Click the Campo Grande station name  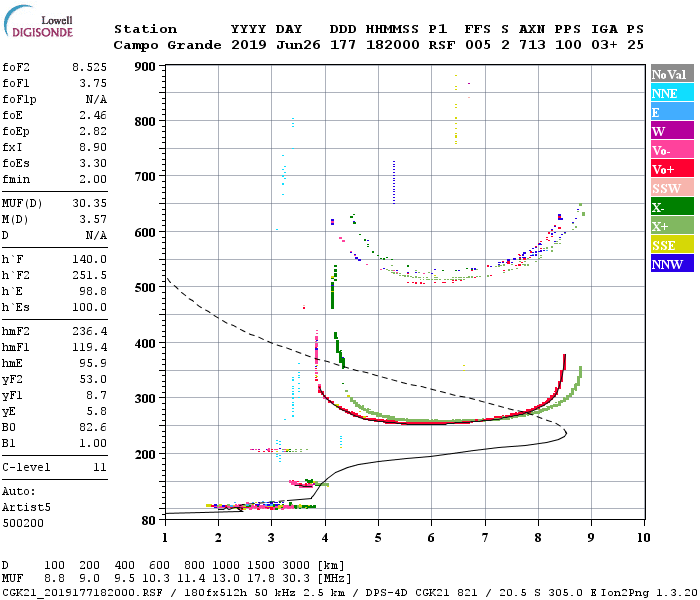167,45
